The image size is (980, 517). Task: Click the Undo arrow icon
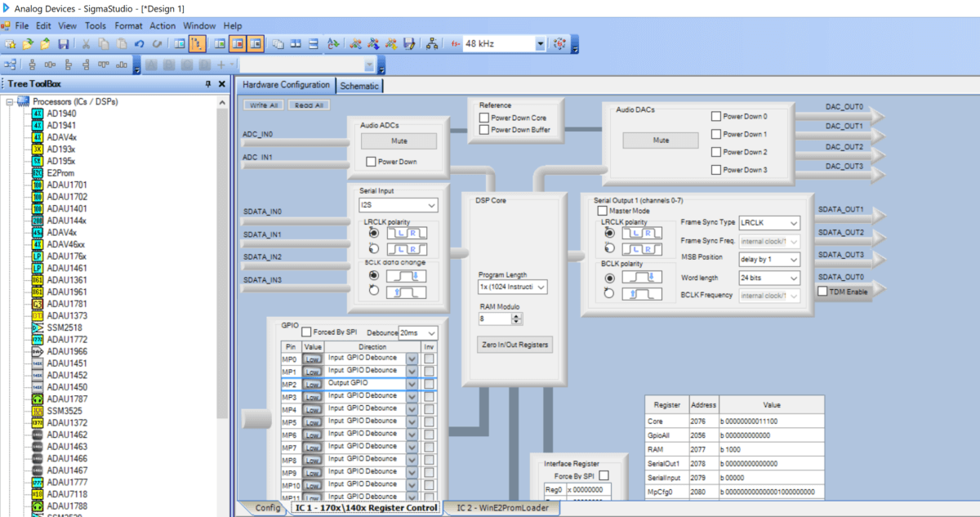138,43
